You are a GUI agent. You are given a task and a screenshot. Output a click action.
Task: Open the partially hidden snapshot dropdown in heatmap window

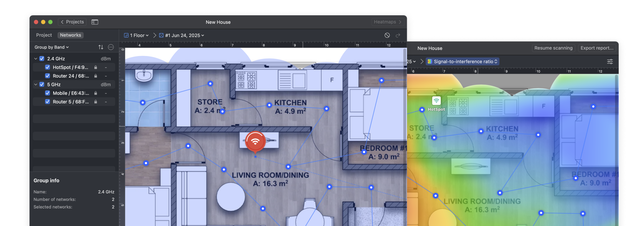[x=411, y=61]
